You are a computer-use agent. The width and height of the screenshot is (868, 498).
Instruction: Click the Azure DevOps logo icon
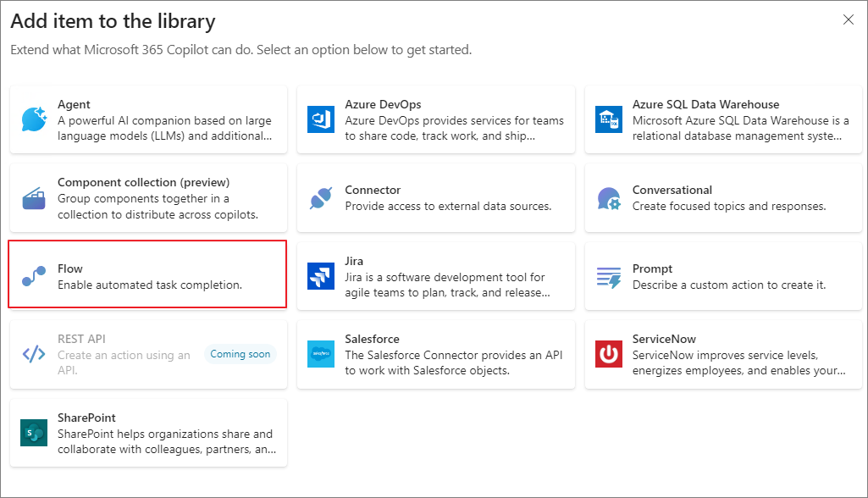(x=321, y=119)
